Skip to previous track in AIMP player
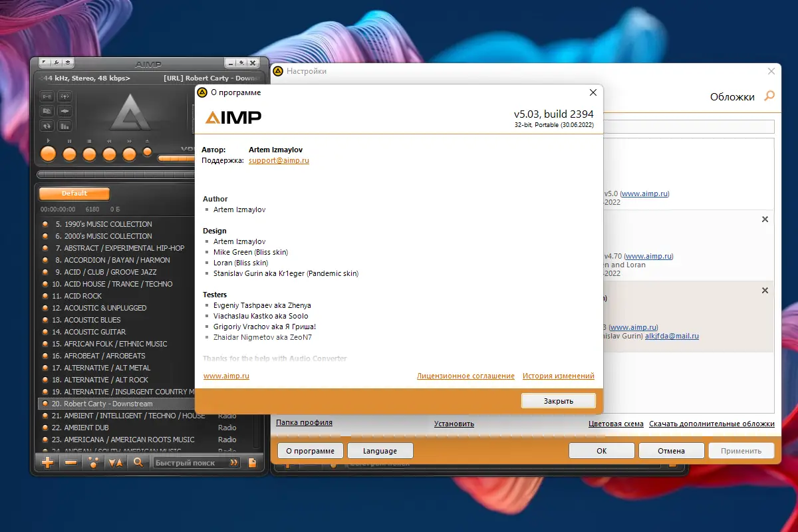798x532 pixels. click(x=109, y=154)
